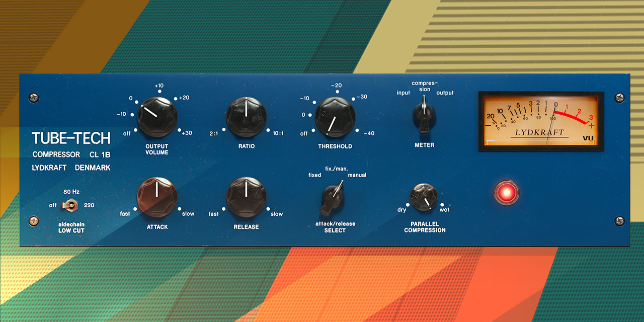The width and height of the screenshot is (644, 322).
Task: Toggle the Meter selector switch
Action: [424, 116]
